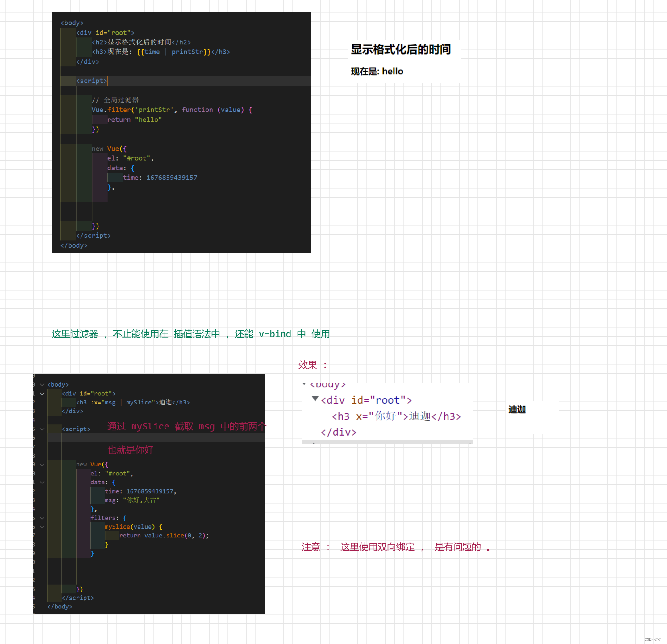Fold the new Vue({ block chevron
The image size is (667, 644).
(x=42, y=465)
